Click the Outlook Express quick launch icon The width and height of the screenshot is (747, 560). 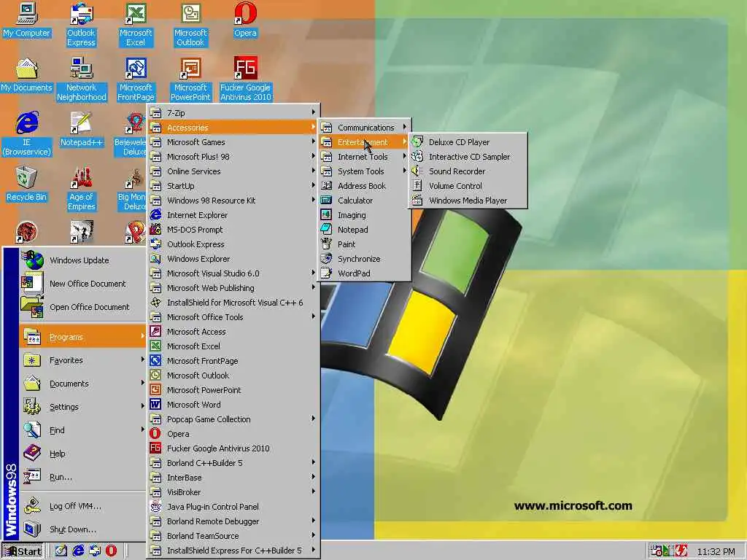point(95,551)
